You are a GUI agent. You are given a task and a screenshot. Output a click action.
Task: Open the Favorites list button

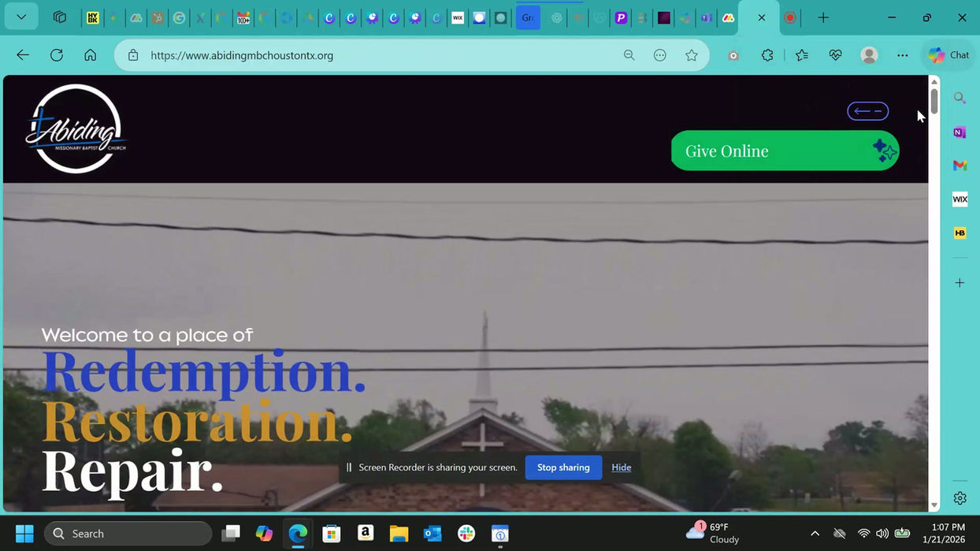point(802,55)
